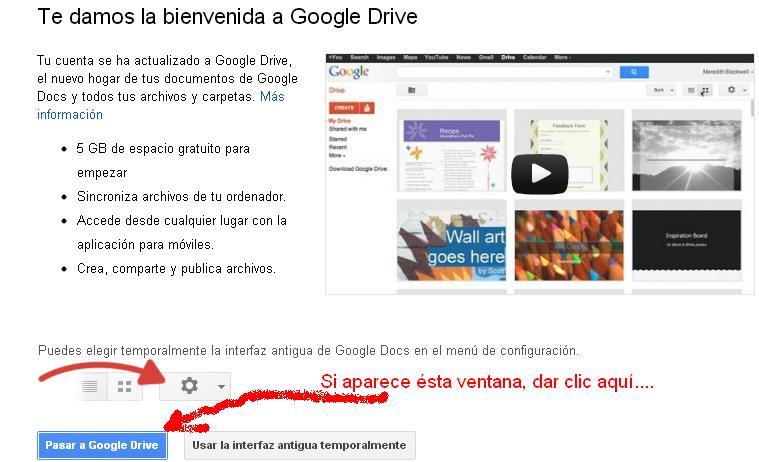Click the dropdown arrow beside the gear

click(x=221, y=386)
